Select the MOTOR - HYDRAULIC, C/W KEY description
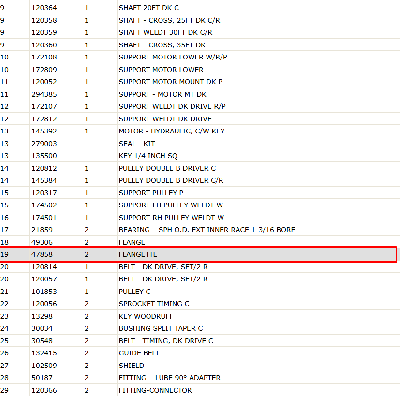The height and width of the screenshot is (396, 400). pos(171,131)
